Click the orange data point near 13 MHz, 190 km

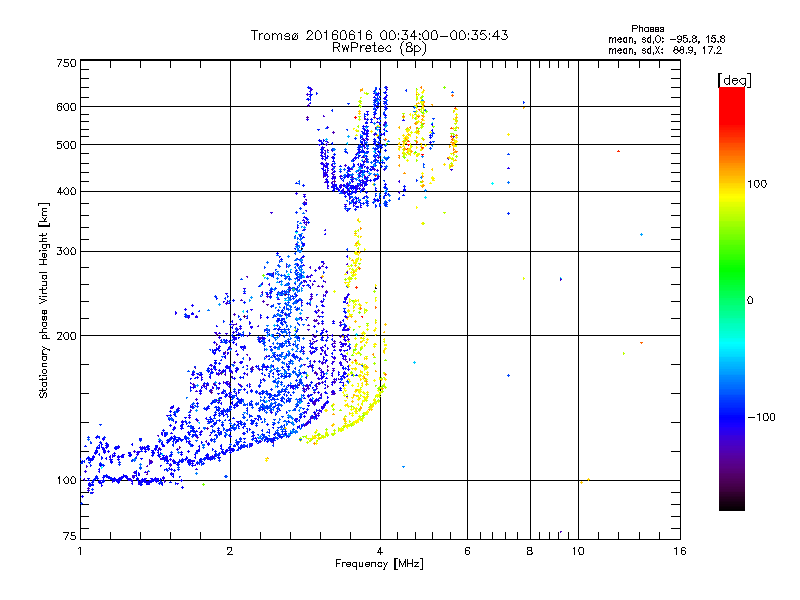click(641, 343)
